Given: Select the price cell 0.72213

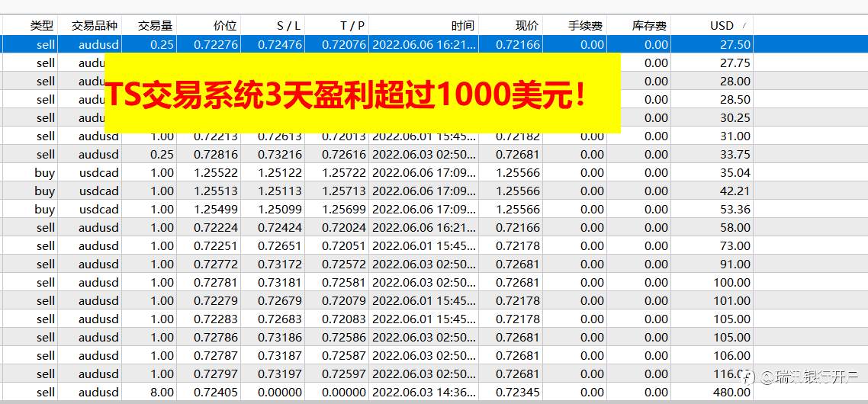Looking at the screenshot, I should point(216,136).
